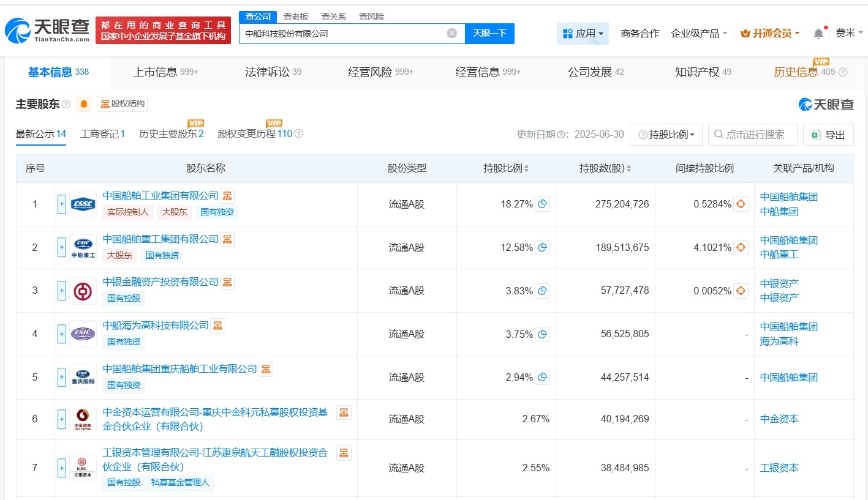The height and width of the screenshot is (500, 868).
Task: Switch to the 工商登记 tab
Action: [102, 133]
